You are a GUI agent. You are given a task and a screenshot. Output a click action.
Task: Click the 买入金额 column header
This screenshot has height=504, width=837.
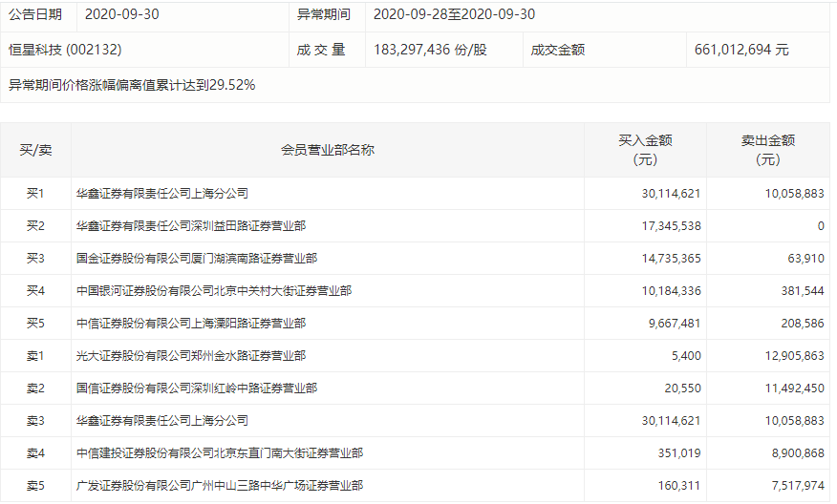tap(645, 150)
